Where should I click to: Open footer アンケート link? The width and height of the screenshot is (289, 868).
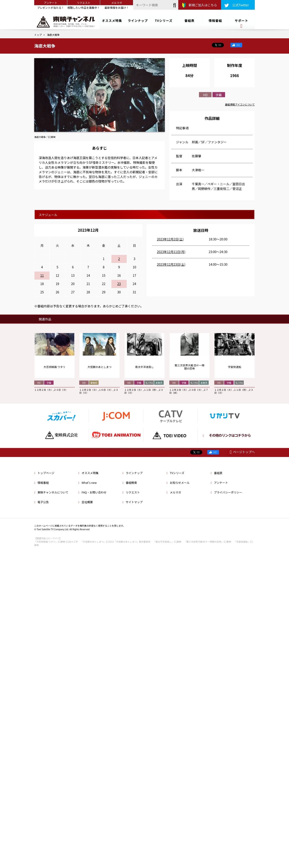tap(221, 483)
